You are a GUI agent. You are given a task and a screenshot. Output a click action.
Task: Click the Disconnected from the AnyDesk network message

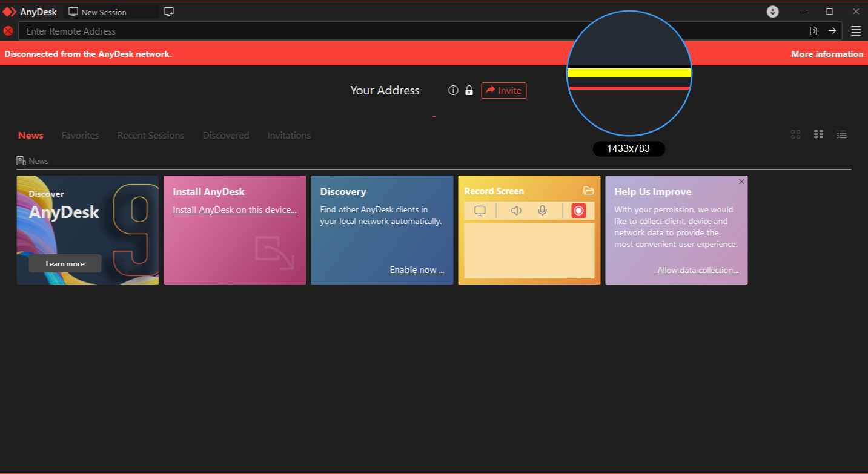(x=88, y=54)
